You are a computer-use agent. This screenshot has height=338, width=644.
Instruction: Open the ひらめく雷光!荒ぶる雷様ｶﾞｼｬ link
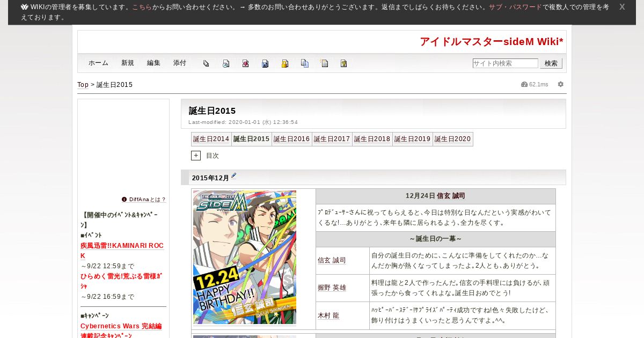point(121,281)
